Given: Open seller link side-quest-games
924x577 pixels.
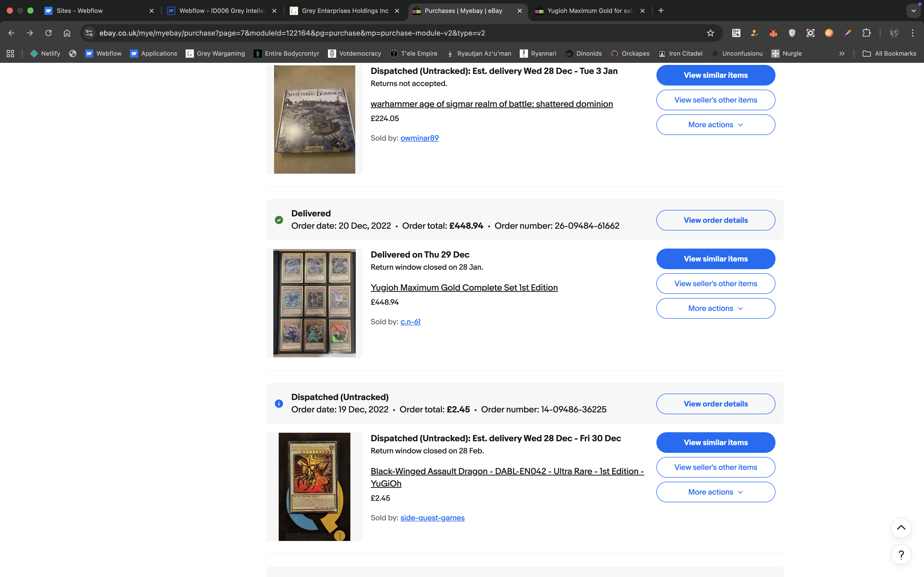Looking at the screenshot, I should pyautogui.click(x=432, y=518).
